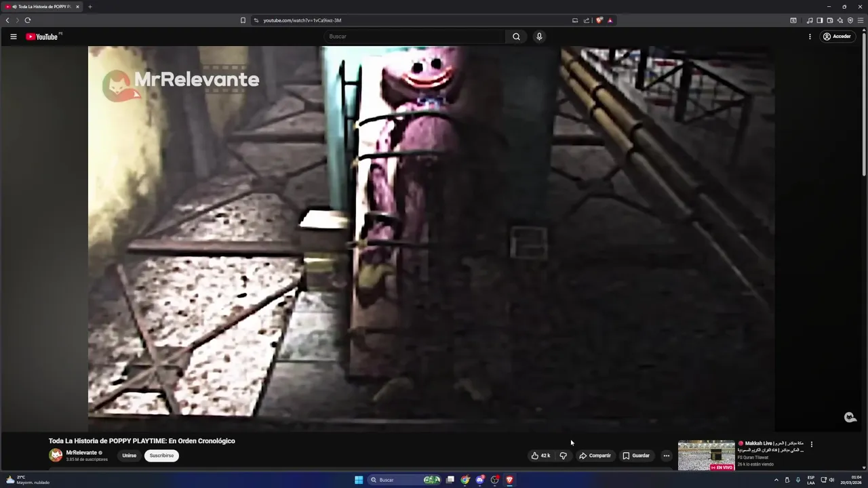
Task: Open Chrome from the taskbar
Action: [x=465, y=480]
